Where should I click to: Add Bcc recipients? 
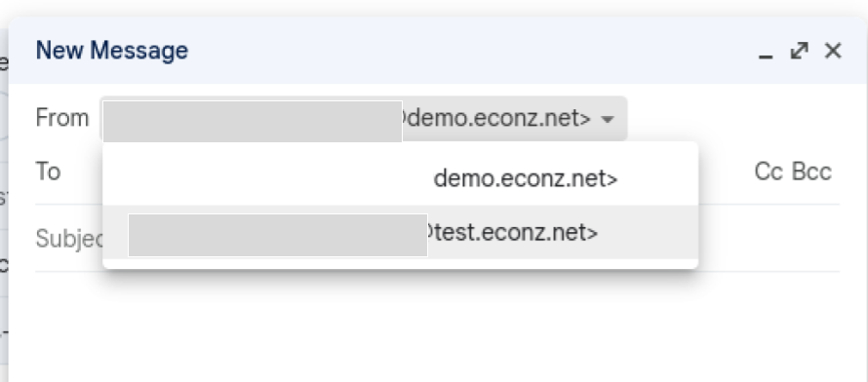(811, 172)
